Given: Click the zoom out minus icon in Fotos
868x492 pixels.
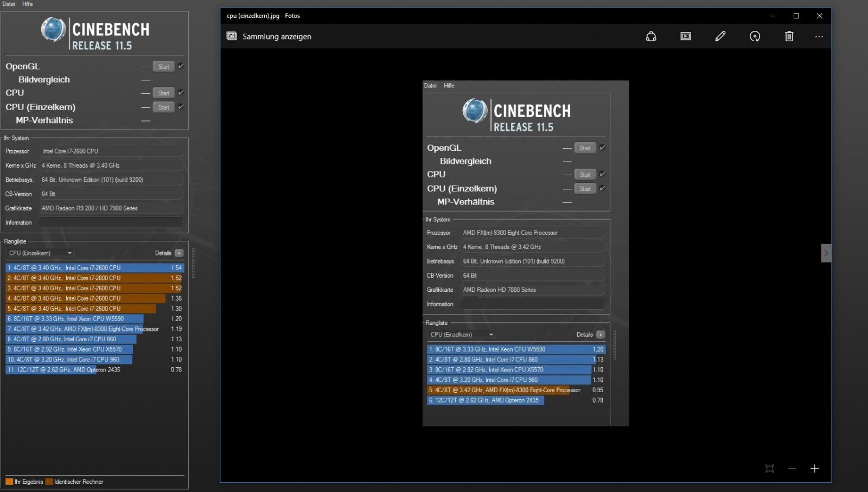Looking at the screenshot, I should (x=792, y=469).
